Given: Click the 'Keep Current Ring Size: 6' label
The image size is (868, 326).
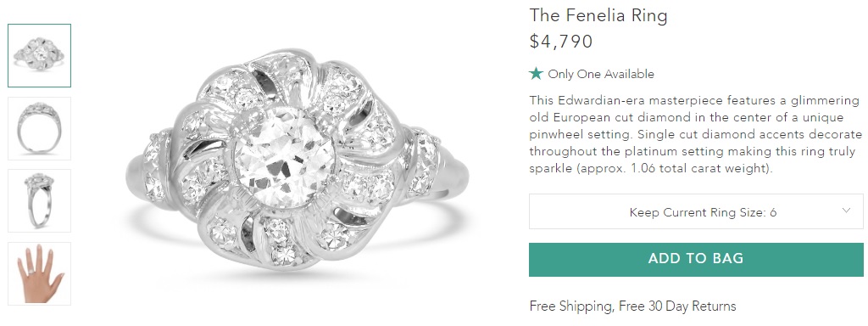Looking at the screenshot, I should coord(703,212).
